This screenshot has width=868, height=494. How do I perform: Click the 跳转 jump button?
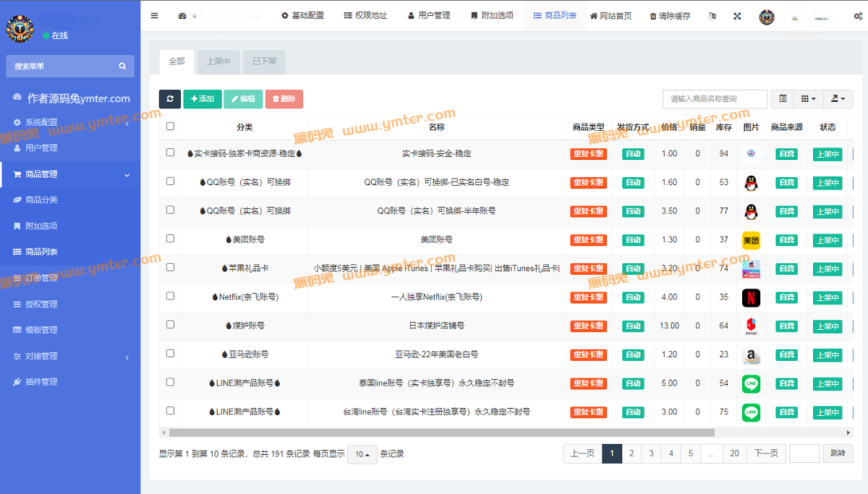click(838, 453)
